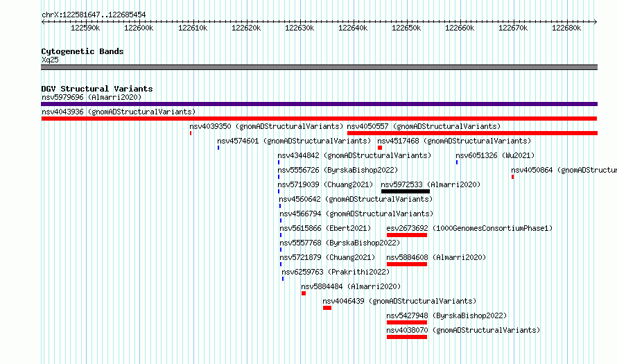Click the nsv5979696 (Almarri2020) variant label

pos(92,97)
